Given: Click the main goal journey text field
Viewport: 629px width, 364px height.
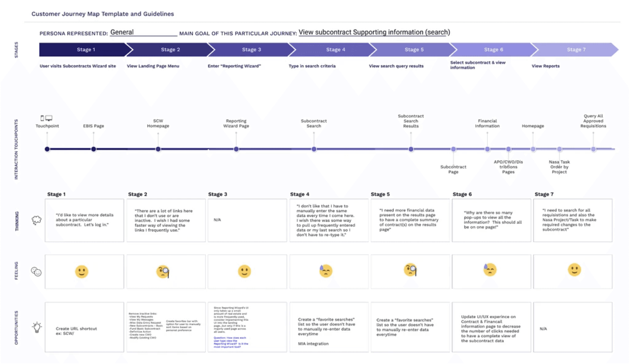Looking at the screenshot, I should point(373,32).
